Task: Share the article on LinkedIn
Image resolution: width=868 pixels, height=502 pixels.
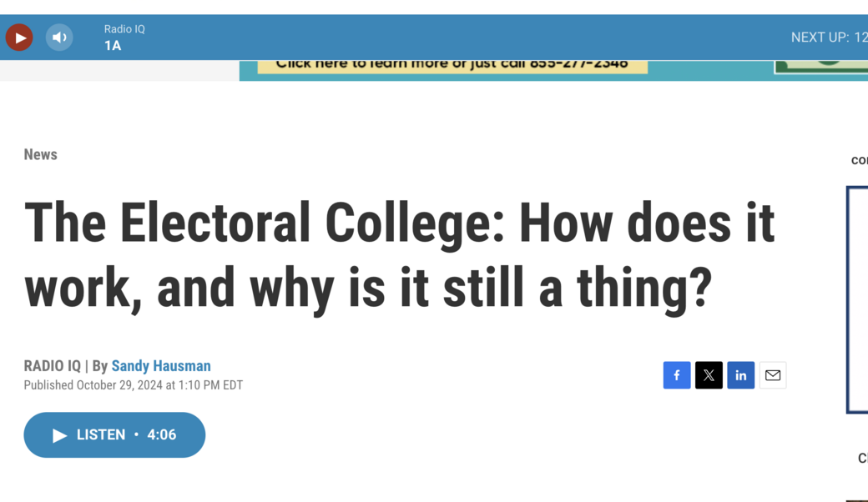Action: (740, 374)
